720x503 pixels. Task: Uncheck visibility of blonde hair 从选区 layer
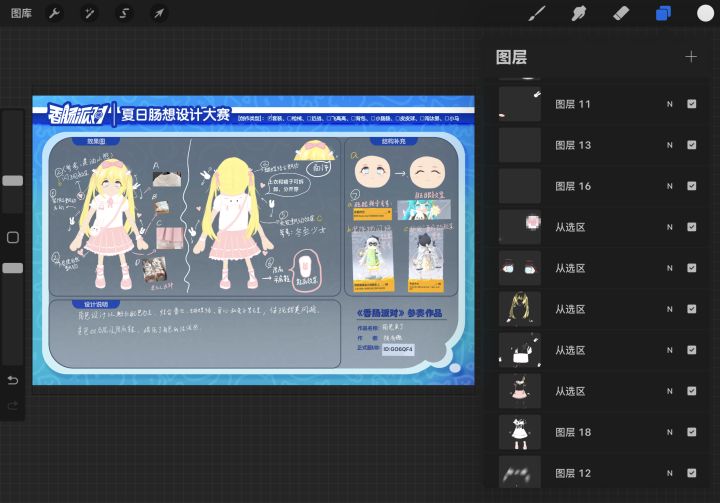pyautogui.click(x=692, y=309)
